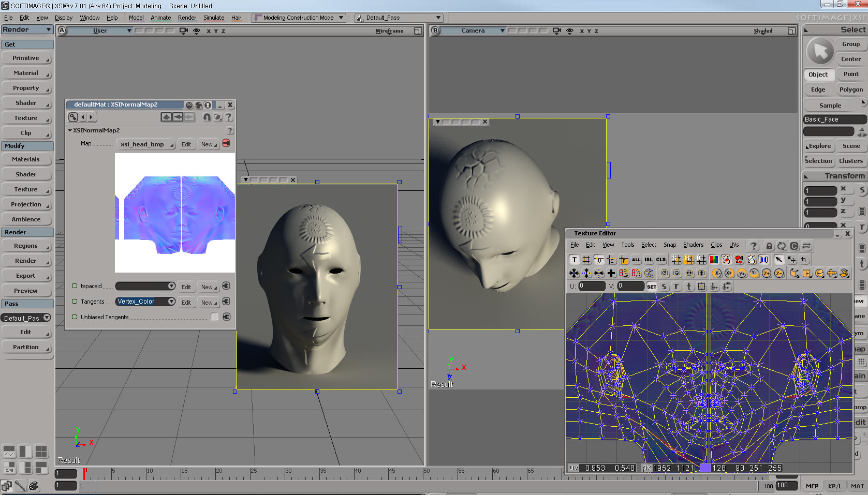Click the lock icon in the Texture Editor
Image resolution: width=868 pixels, height=495 pixels.
(769, 246)
